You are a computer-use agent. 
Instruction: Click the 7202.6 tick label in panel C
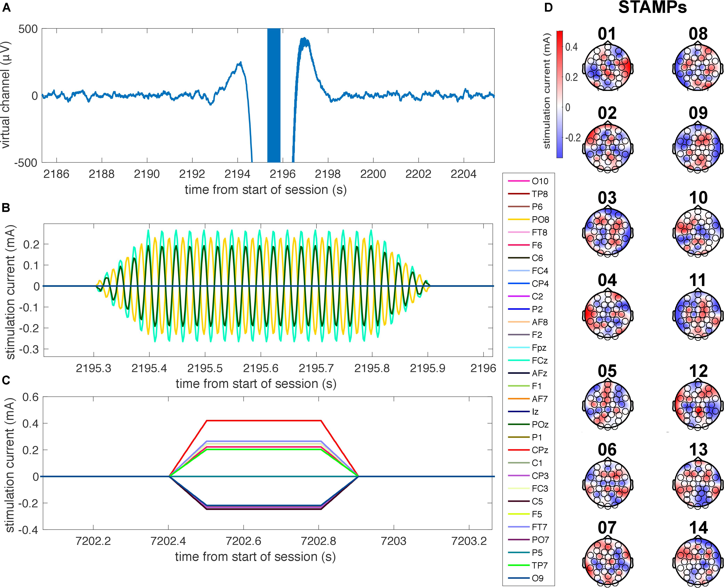244,541
